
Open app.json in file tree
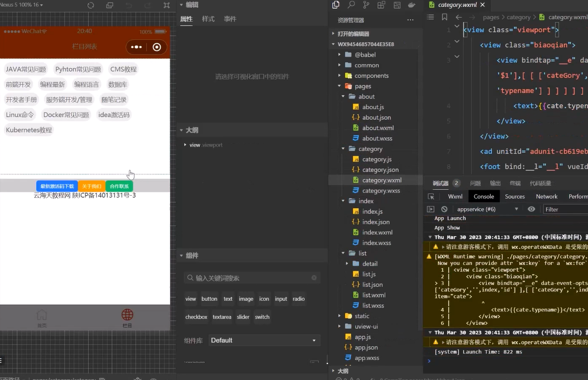coord(361,347)
